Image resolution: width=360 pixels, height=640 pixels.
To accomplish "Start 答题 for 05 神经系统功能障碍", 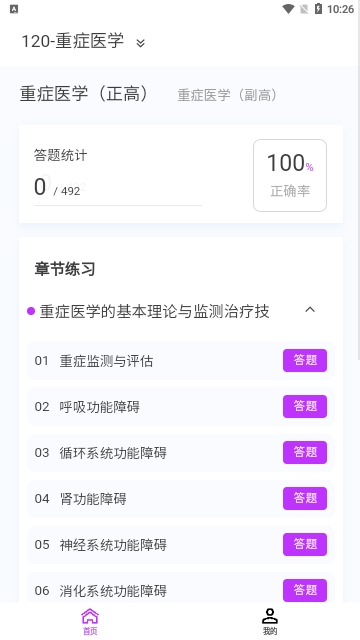I will [305, 544].
